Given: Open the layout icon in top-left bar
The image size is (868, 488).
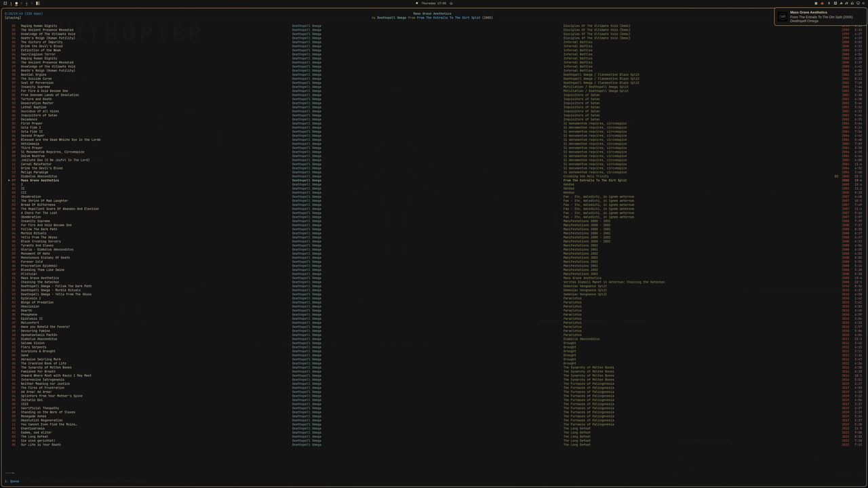Looking at the screenshot, I should (38, 3).
